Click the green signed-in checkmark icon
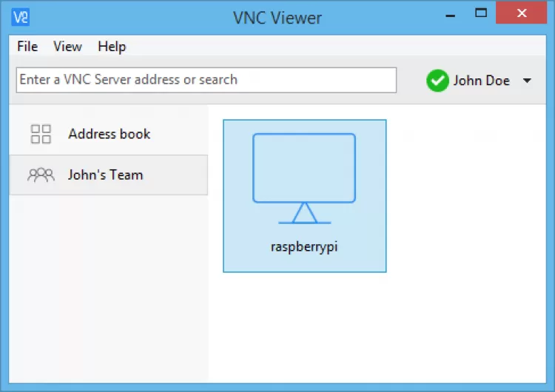555x392 pixels. (437, 81)
